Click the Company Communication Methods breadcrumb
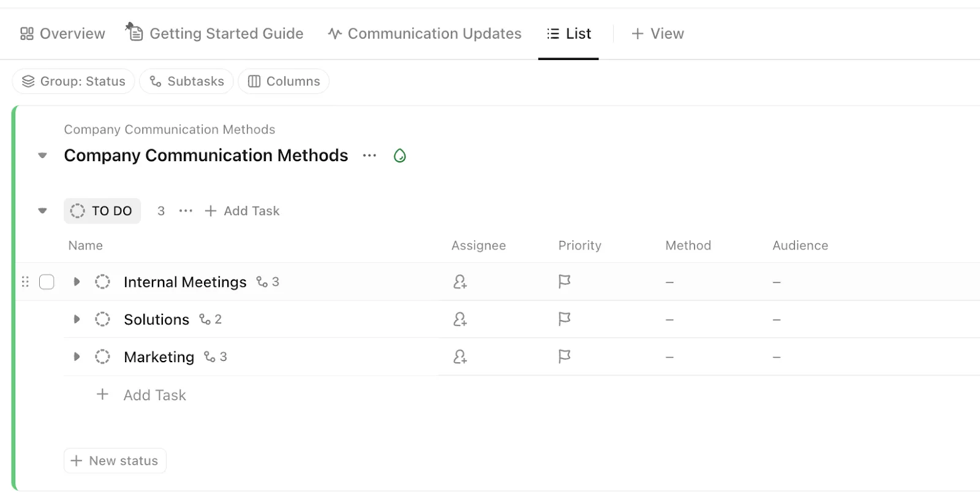This screenshot has width=980, height=502. [x=169, y=130]
